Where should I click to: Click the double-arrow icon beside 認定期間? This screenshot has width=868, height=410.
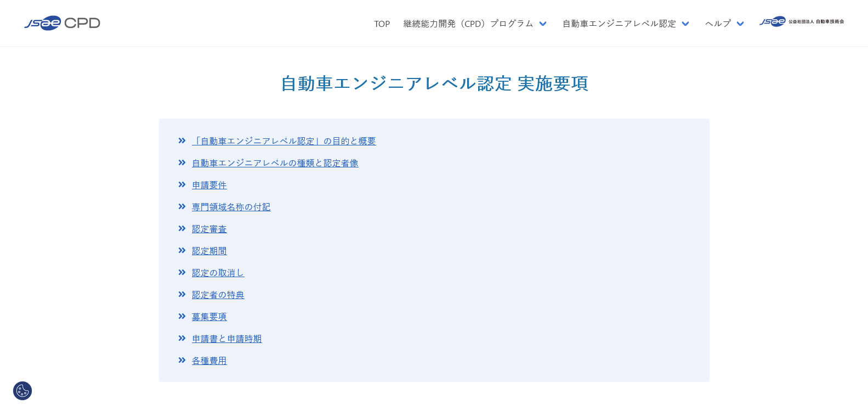click(x=182, y=251)
